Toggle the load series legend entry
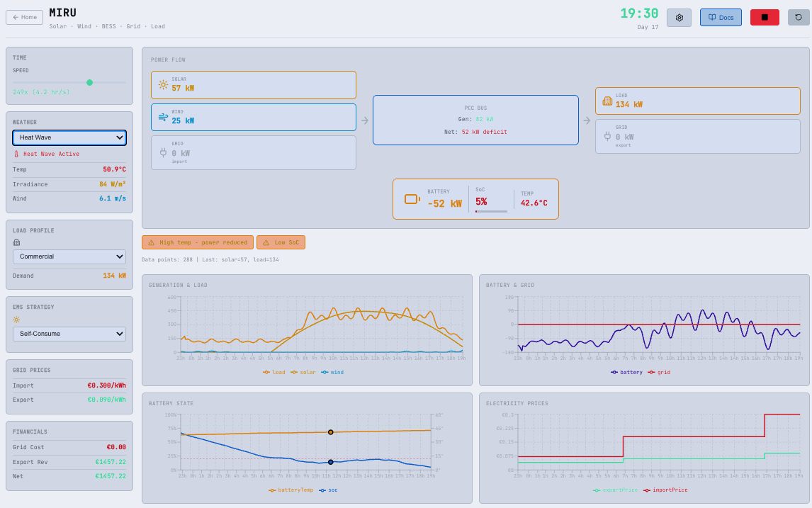This screenshot has width=812, height=508. (x=274, y=372)
